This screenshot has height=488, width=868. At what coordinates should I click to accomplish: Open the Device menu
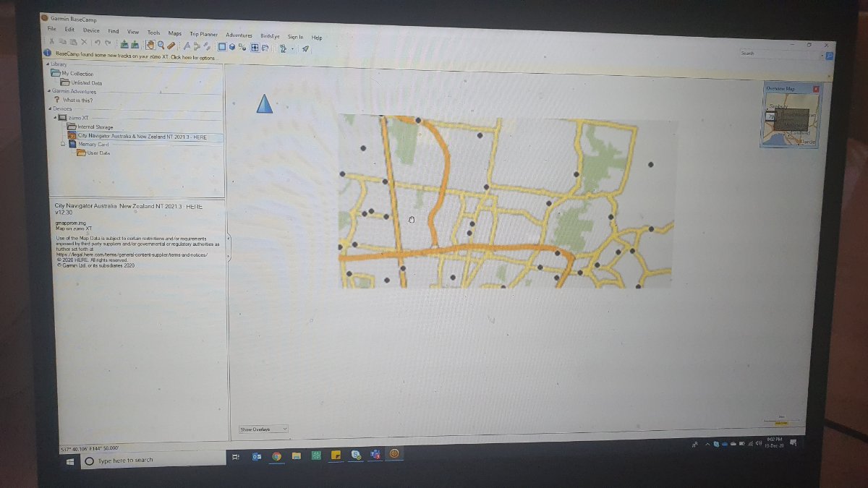tap(91, 30)
